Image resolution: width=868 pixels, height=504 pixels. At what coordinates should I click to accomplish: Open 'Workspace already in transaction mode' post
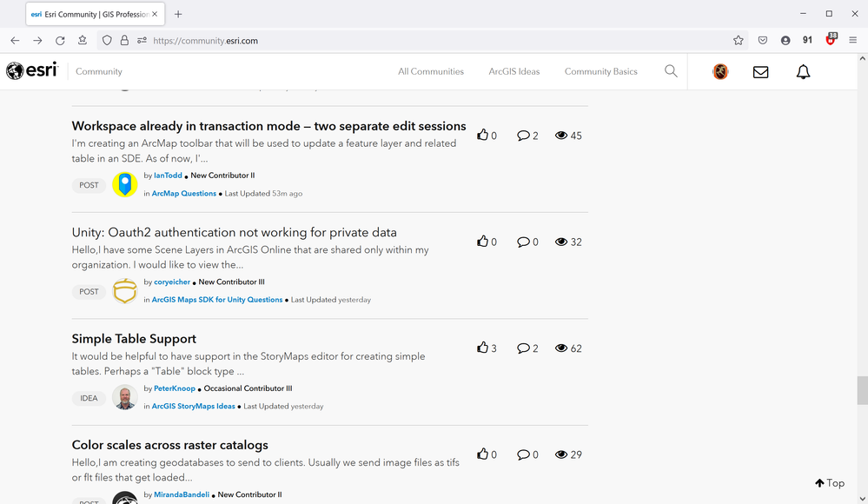(269, 126)
